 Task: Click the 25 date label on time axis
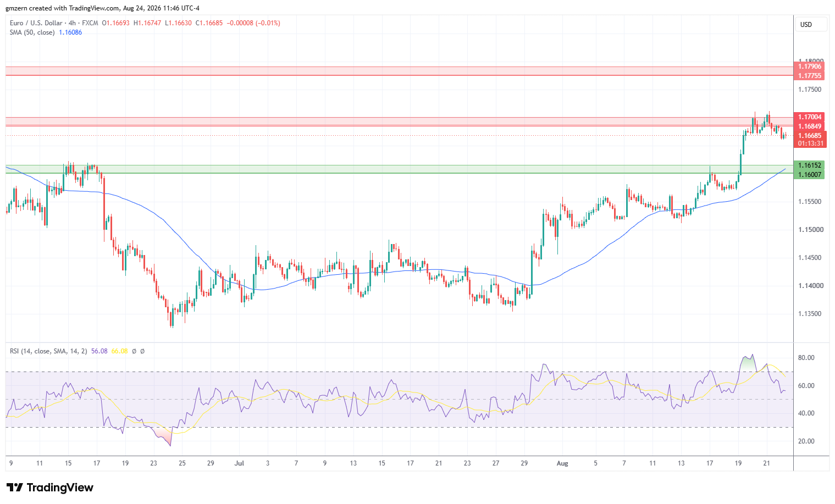[182, 463]
